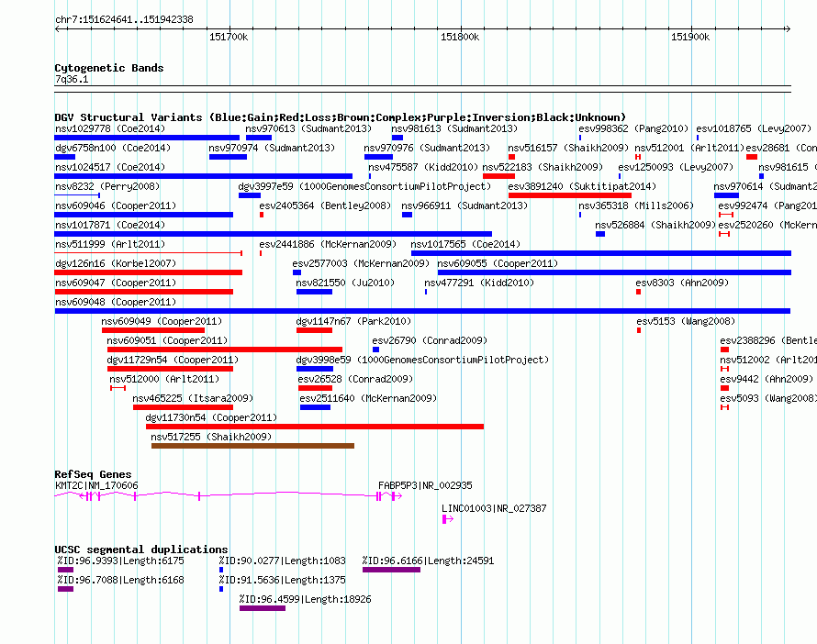This screenshot has width=817, height=644.
Task: Click nsv970976 (Sudmant2013) text
Action: click(427, 148)
